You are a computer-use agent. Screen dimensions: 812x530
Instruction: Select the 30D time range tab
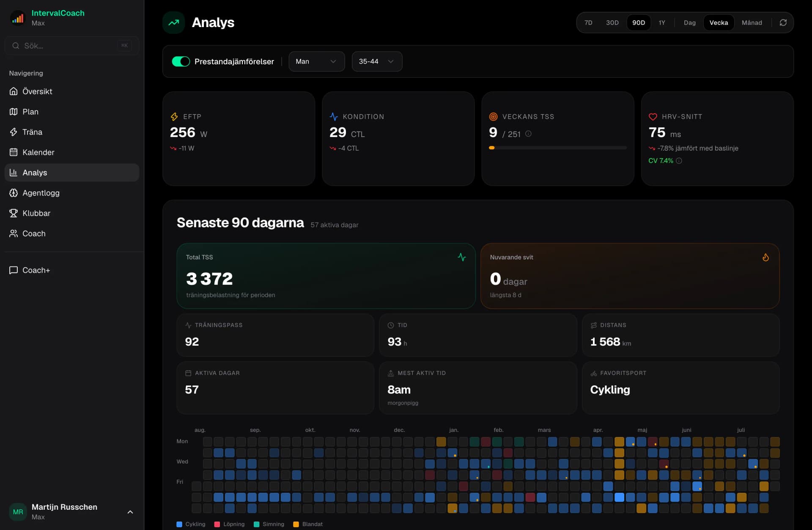pyautogui.click(x=612, y=23)
